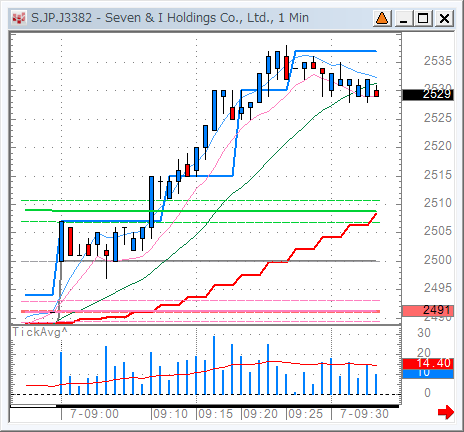The width and height of the screenshot is (464, 432).
Task: Click the 09:15 time axis label
Action: [215, 414]
